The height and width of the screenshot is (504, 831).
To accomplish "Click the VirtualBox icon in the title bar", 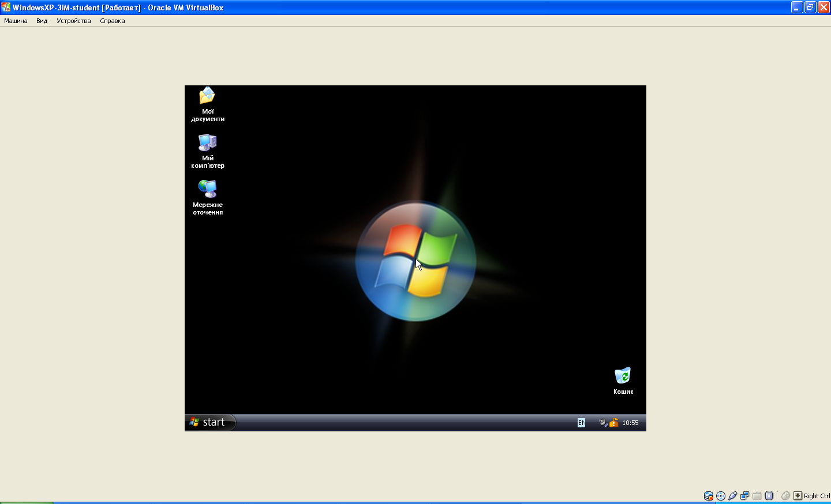I will click(6, 7).
